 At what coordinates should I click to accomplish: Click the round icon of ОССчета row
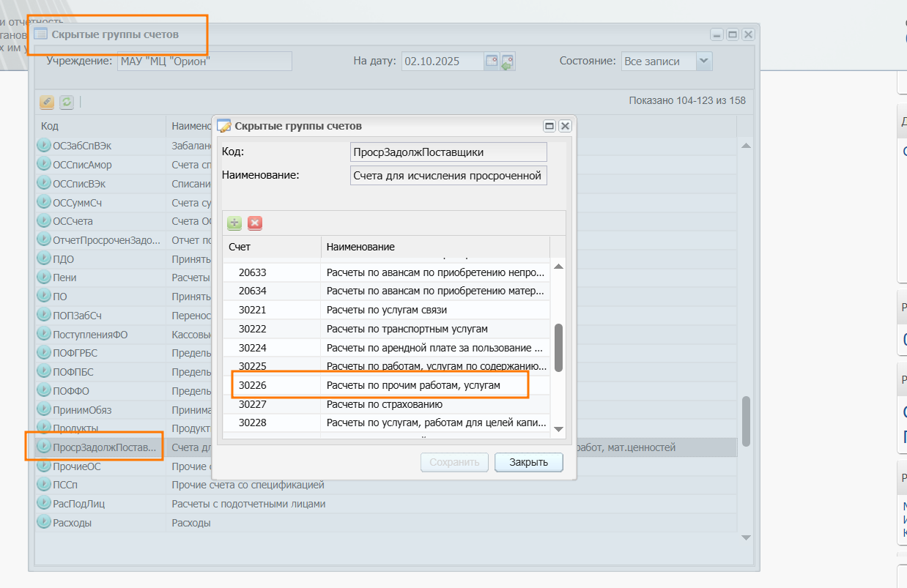coord(44,221)
